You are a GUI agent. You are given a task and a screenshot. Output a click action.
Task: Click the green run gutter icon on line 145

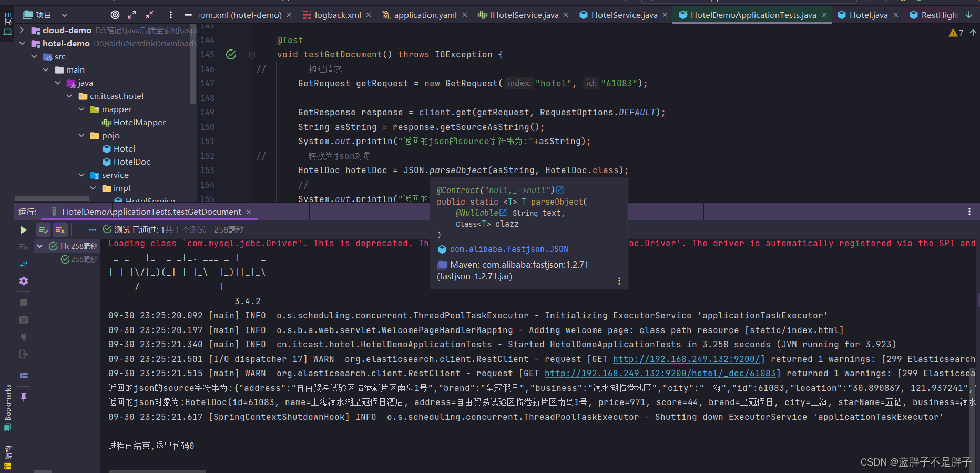click(231, 54)
